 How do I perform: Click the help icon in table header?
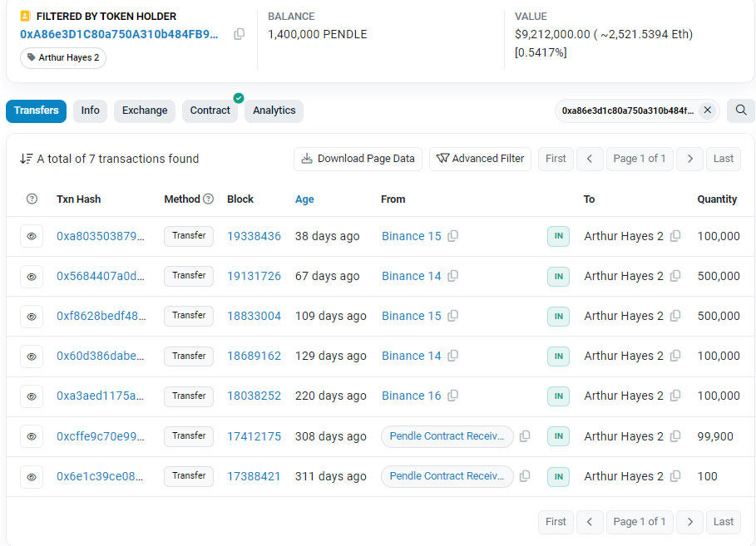coord(32,199)
